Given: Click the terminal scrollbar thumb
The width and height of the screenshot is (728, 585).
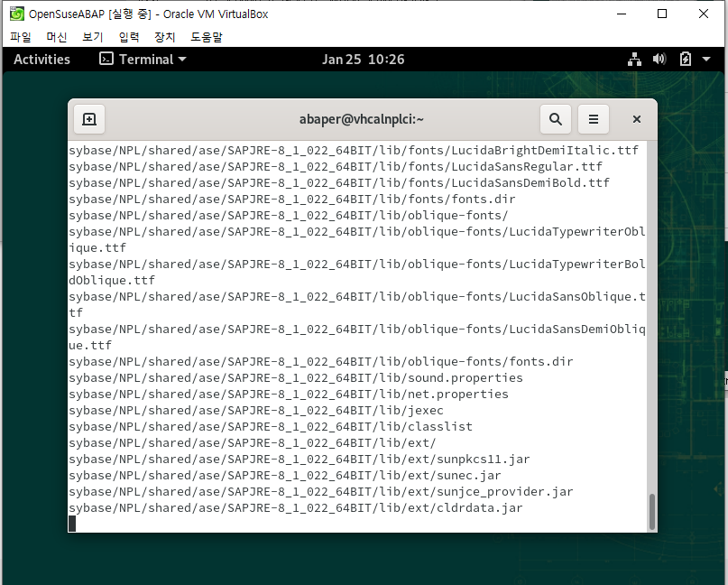Looking at the screenshot, I should coord(652,512).
